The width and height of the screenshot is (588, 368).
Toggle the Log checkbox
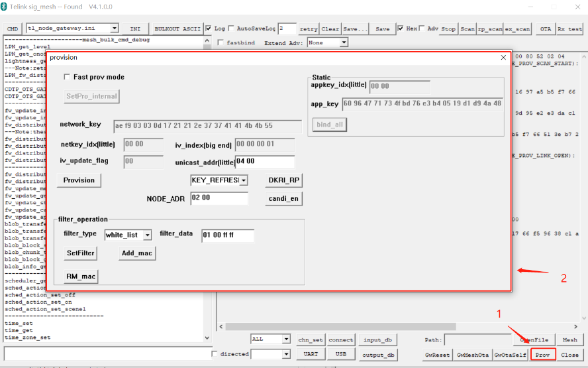[x=209, y=29]
